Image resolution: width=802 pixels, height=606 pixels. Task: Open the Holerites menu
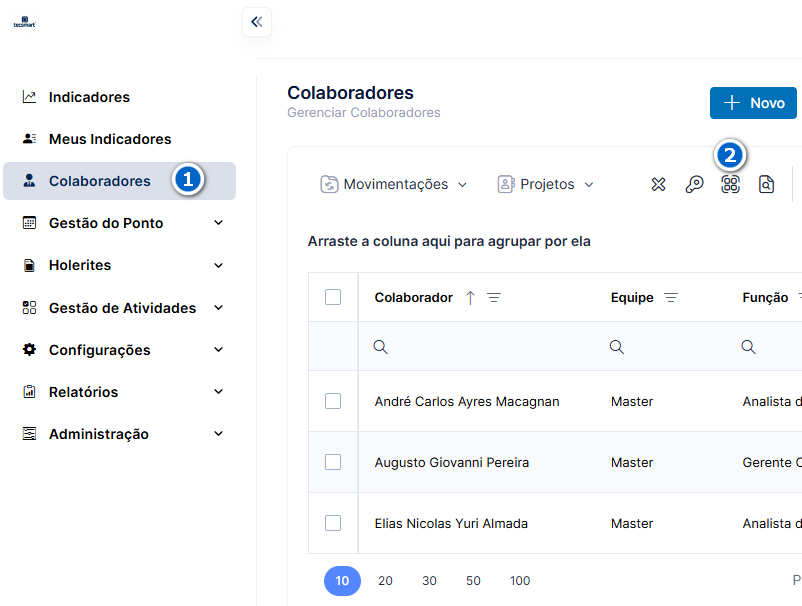(119, 265)
